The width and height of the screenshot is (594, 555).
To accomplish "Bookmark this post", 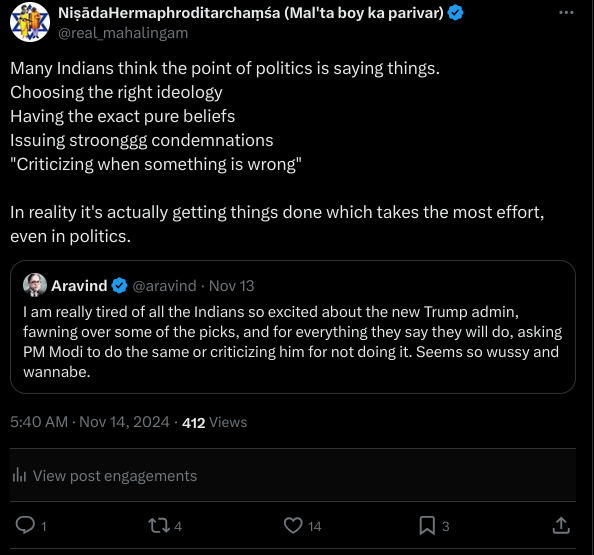I will coord(427,526).
